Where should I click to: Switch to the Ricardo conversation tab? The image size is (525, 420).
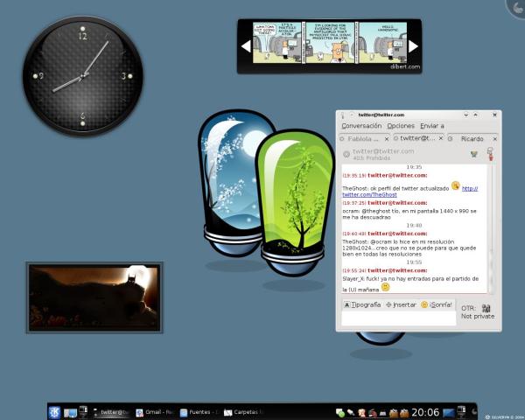tap(472, 138)
